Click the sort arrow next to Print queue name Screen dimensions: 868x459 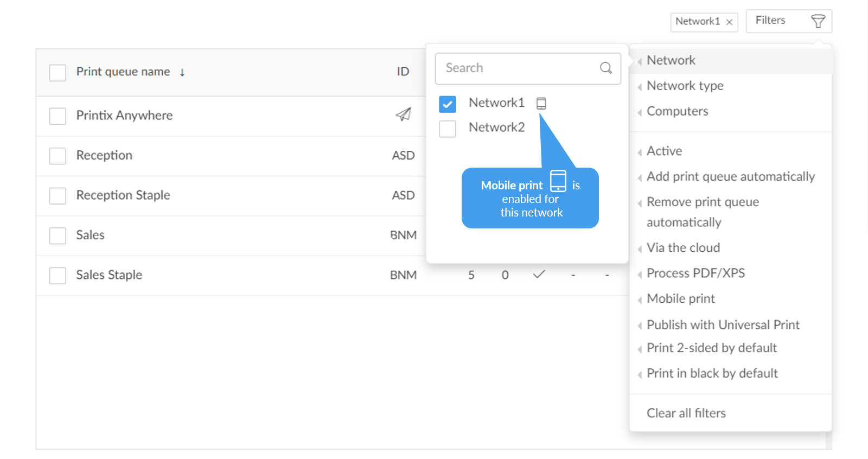click(182, 72)
